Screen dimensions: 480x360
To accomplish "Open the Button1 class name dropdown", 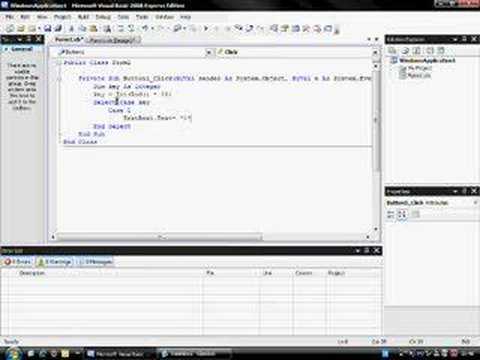I will pyautogui.click(x=209, y=52).
